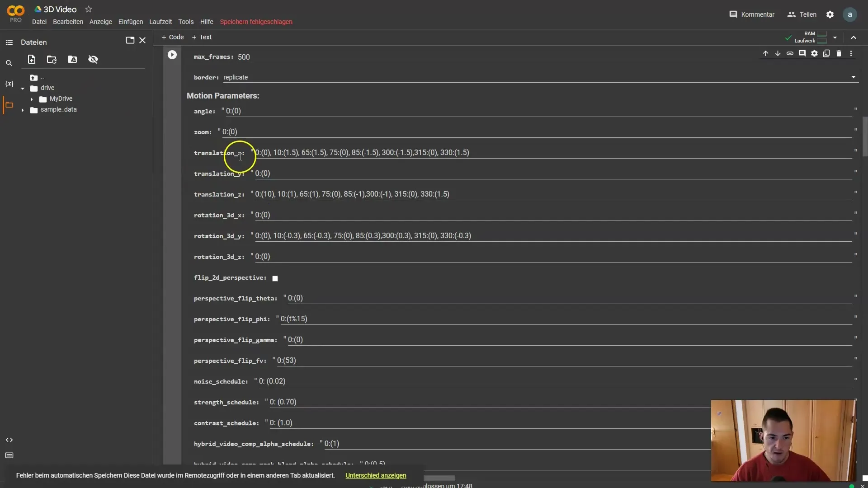Open the Anzeige menu
This screenshot has width=868, height=488.
101,22
